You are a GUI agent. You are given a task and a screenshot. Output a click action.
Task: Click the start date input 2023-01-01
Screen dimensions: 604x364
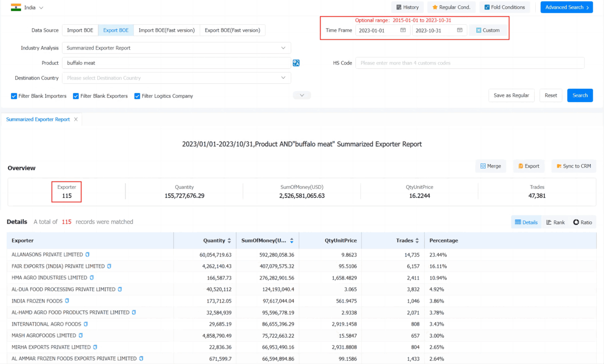[382, 30]
